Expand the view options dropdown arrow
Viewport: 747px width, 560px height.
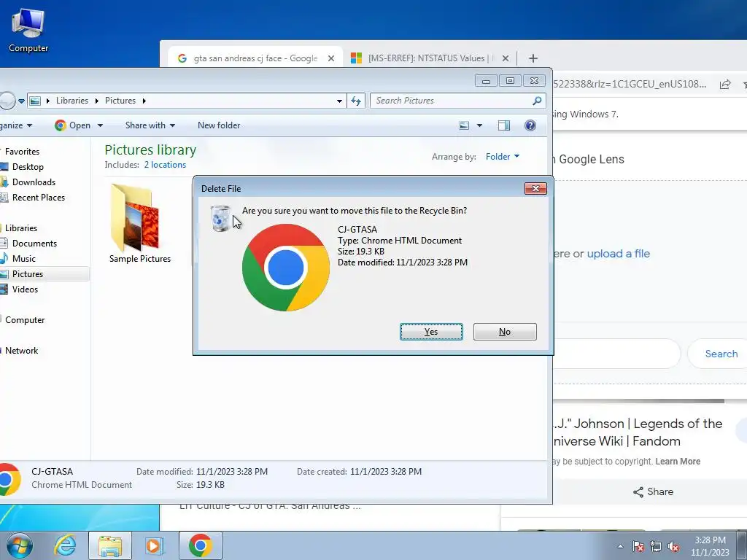pyautogui.click(x=479, y=125)
